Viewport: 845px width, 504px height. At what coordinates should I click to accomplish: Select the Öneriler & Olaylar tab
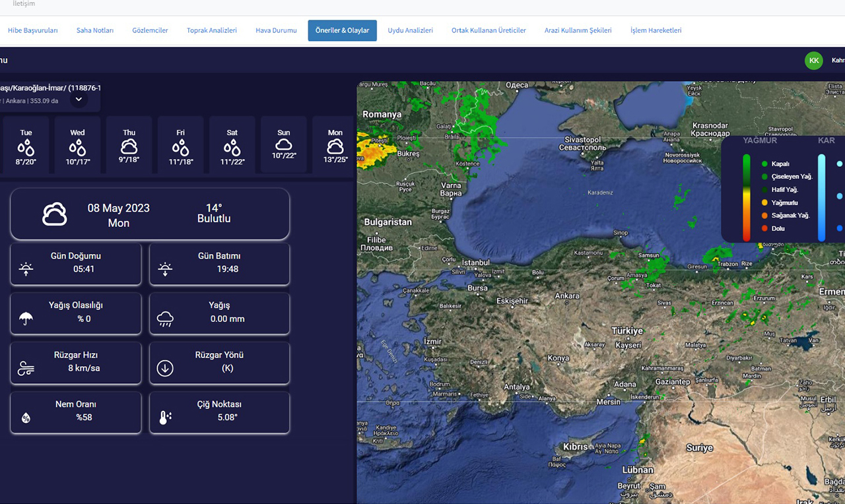[342, 30]
